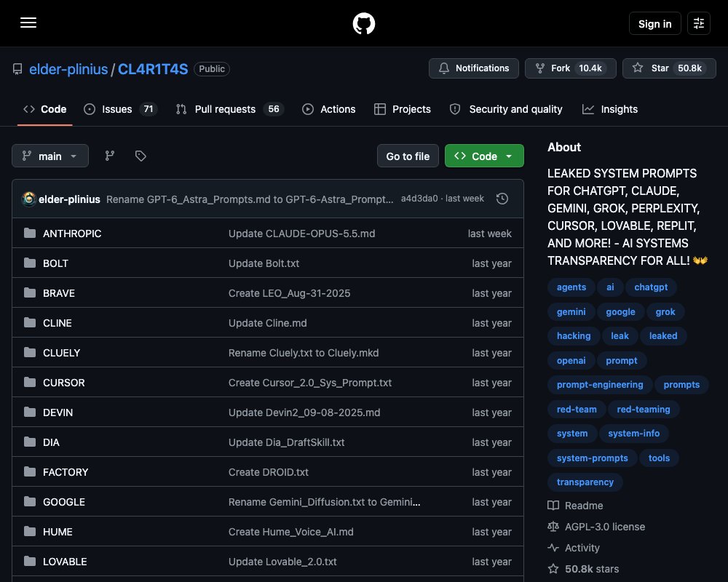Select the 'transparency' topic tag
Screen dimensions: 728x582
(585, 482)
